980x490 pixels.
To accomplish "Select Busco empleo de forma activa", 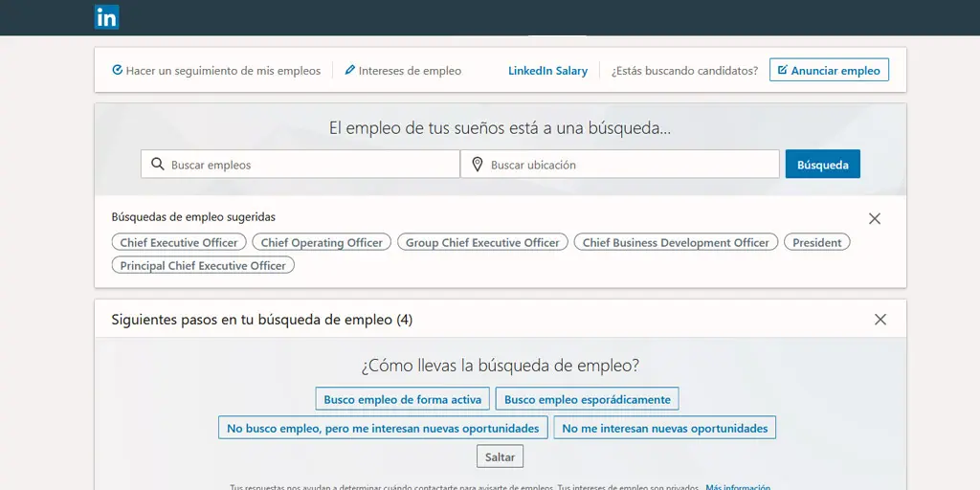I will (403, 399).
